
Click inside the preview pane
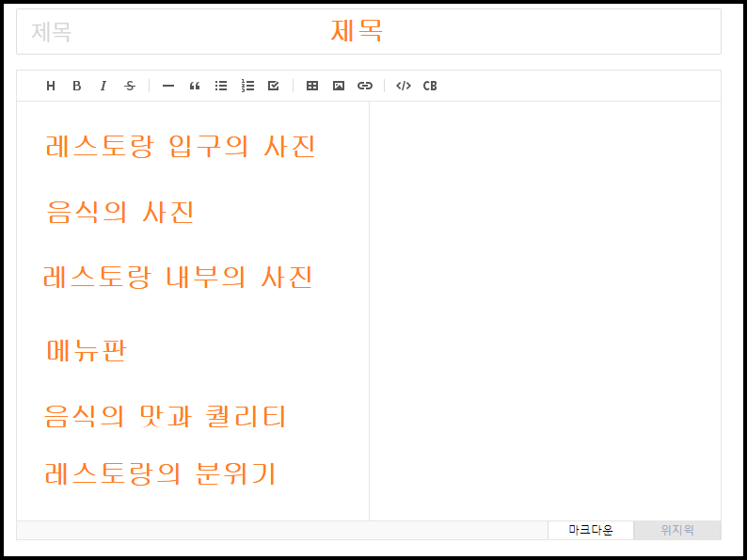point(545,311)
